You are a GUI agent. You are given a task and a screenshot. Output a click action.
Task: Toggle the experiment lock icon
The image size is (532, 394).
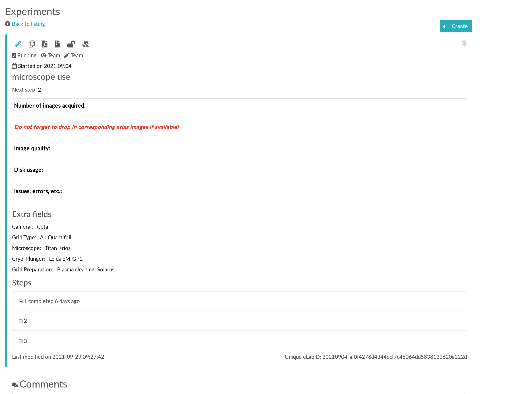click(x=71, y=44)
